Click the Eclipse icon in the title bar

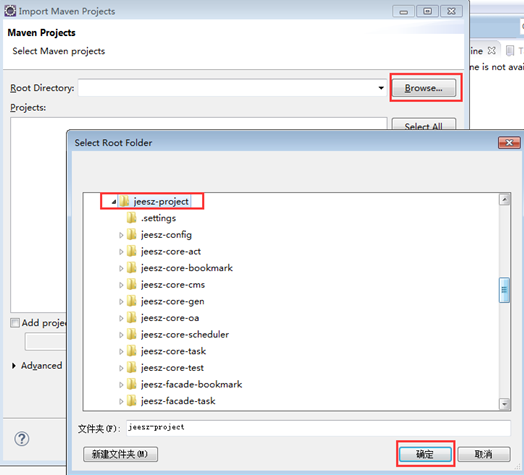[10, 11]
